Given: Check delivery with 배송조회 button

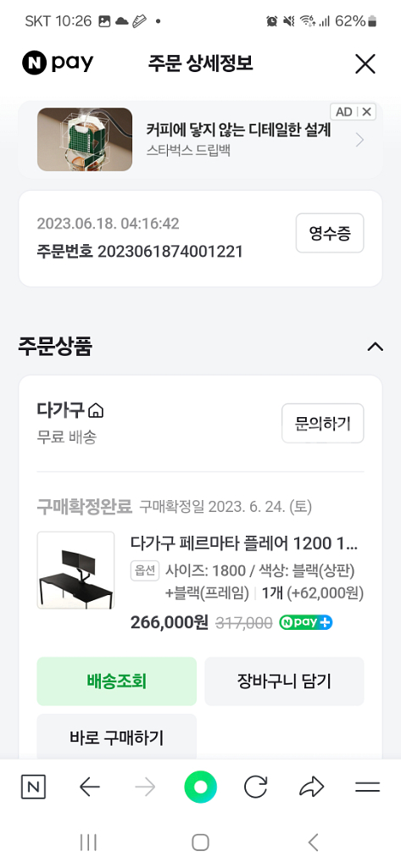Looking at the screenshot, I should click(116, 682).
